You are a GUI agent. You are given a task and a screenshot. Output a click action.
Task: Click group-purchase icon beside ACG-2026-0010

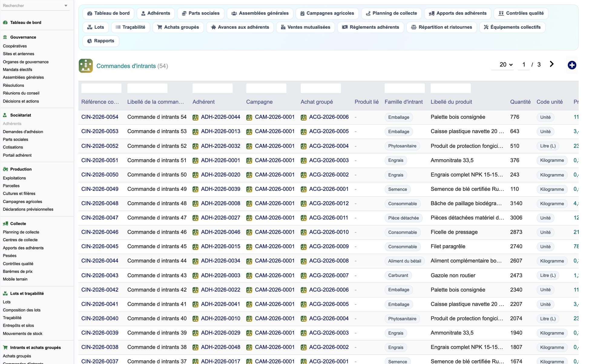tap(304, 232)
